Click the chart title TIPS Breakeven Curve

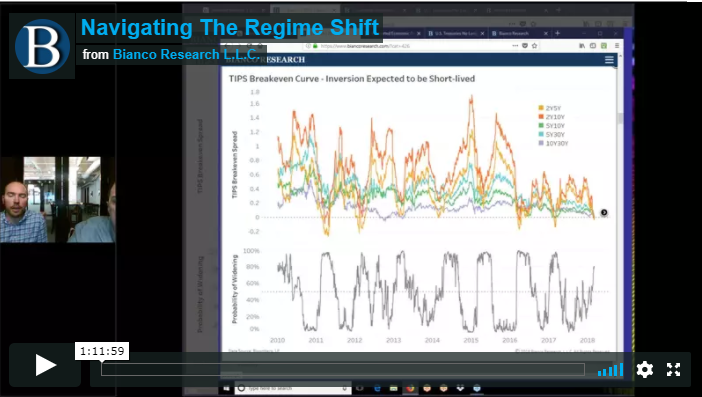coord(352,79)
